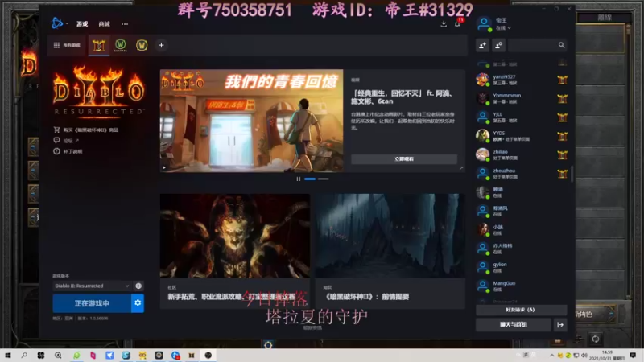Viewport: 644px width, 362px height.
Task: Open Battle.net icon in taskbar
Action: 175,356
